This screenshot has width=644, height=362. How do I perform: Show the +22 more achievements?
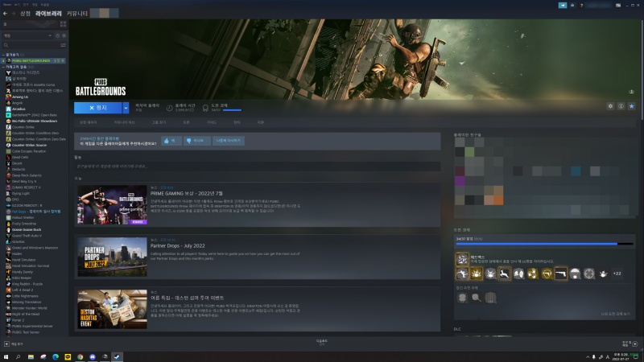click(617, 274)
